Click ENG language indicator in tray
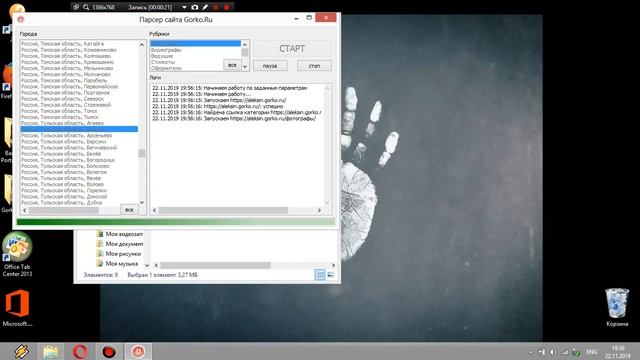The image size is (640, 360). point(591,352)
